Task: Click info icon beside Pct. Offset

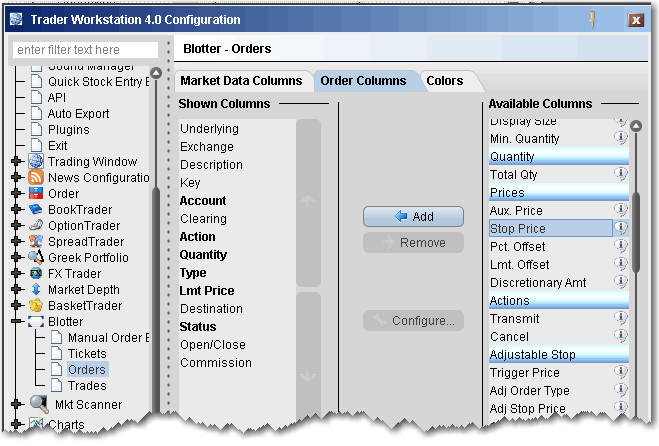Action: click(x=621, y=246)
